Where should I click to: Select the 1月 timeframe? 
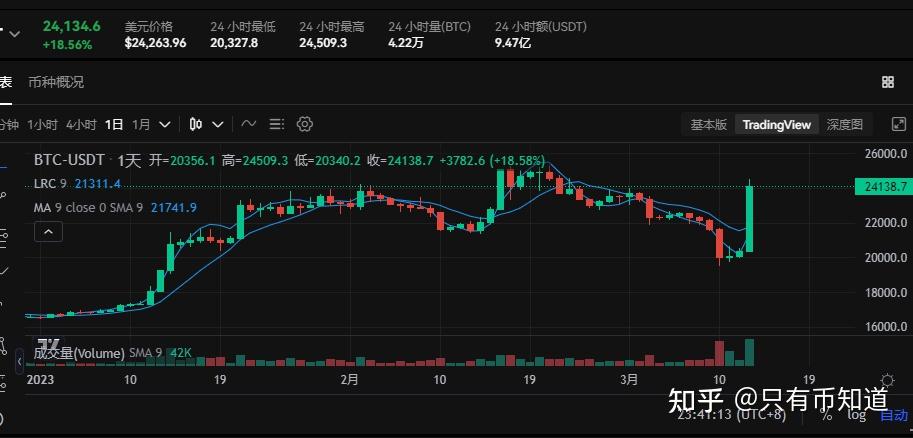pyautogui.click(x=141, y=124)
